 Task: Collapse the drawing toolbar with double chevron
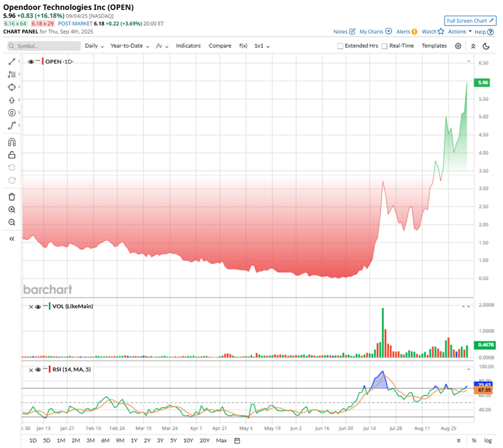(x=12, y=238)
